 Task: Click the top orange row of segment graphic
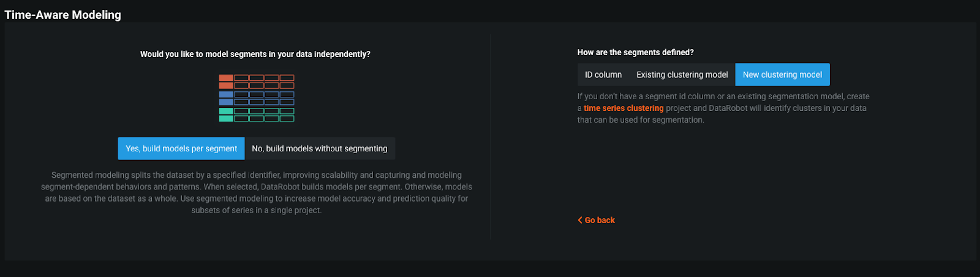click(257, 78)
